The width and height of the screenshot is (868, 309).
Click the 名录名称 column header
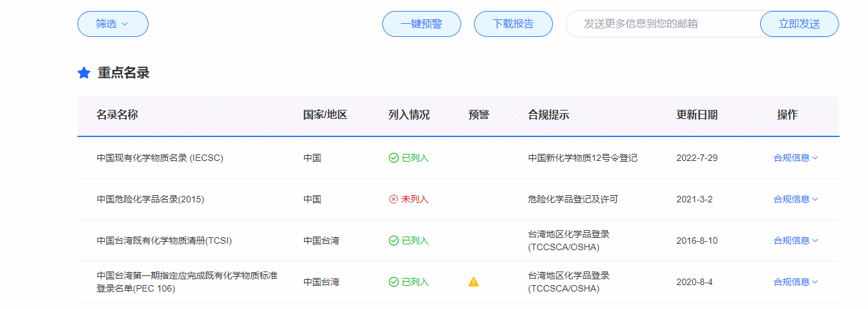[x=117, y=115]
